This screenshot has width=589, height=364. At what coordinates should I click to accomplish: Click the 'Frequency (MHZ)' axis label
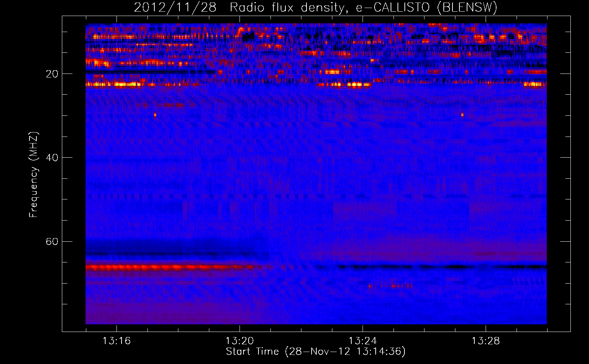click(x=33, y=175)
